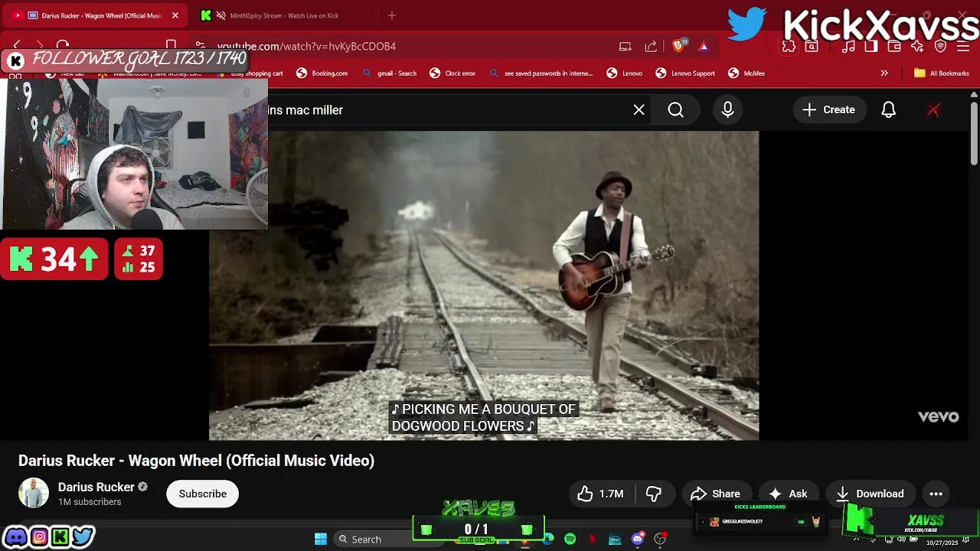
Task: Subscribe to Darius Rucker channel
Action: click(203, 494)
